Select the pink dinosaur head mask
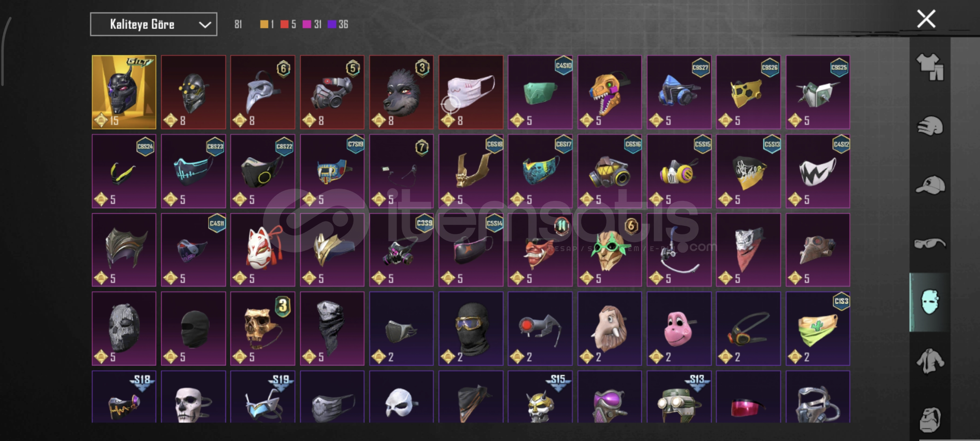The image size is (980, 441). pos(679,328)
